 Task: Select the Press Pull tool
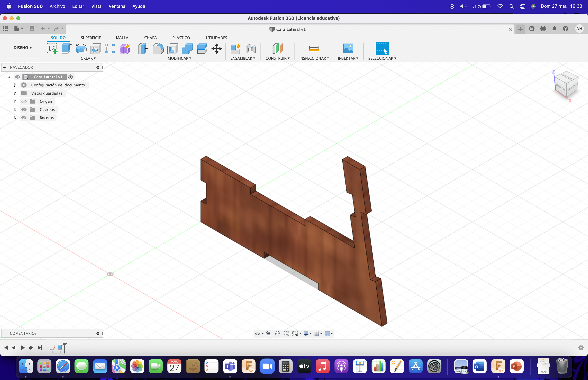(143, 48)
